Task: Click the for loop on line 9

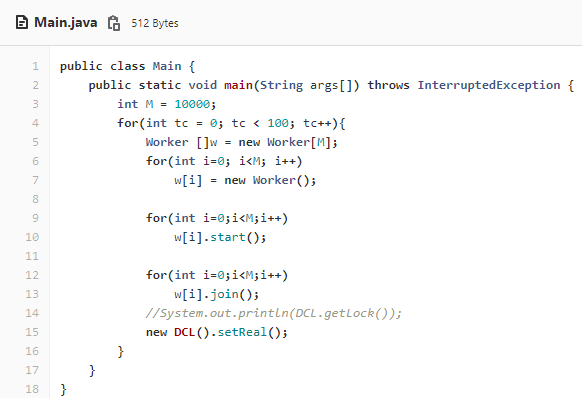Action: [217, 218]
